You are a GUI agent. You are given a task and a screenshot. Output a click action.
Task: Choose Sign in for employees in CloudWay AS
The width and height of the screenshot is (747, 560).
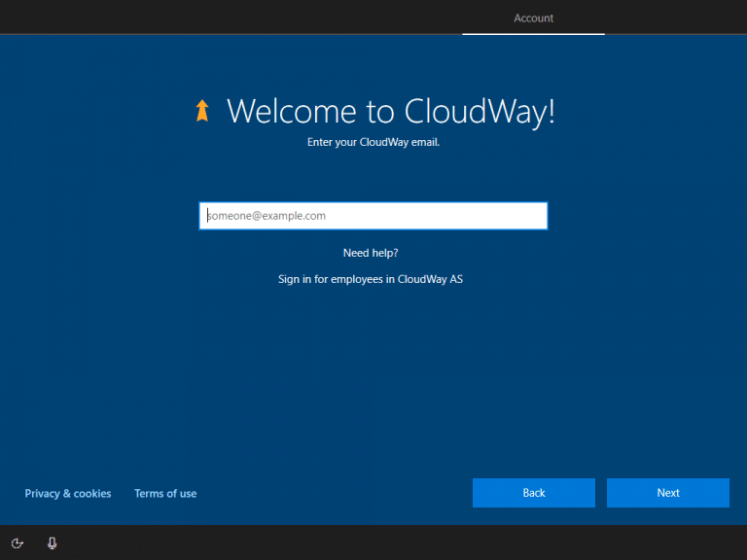pos(371,279)
